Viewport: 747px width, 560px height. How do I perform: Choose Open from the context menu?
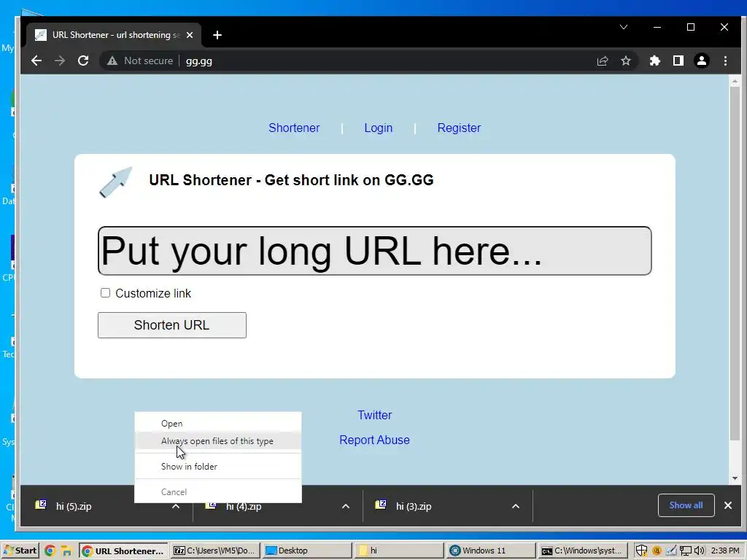pyautogui.click(x=218, y=424)
